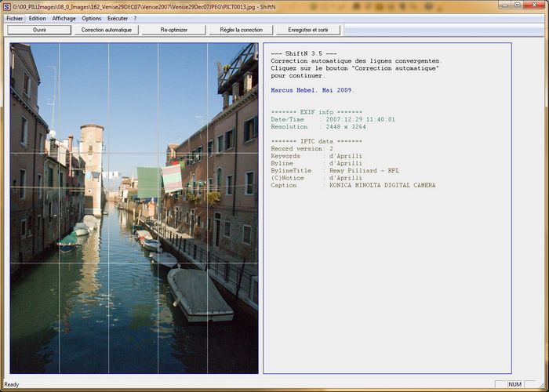Open the Fichier menu
Screen dimensions: 549x392
coord(15,18)
